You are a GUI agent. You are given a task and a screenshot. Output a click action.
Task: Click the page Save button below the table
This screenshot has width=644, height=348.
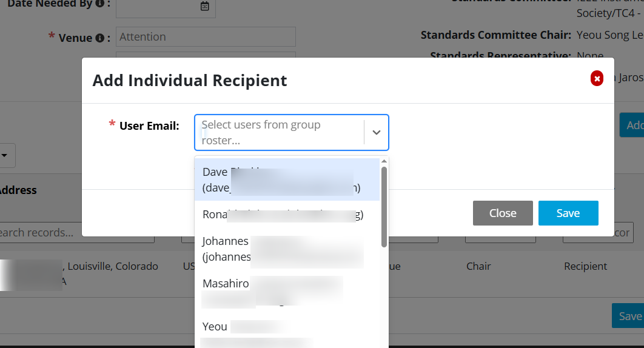(x=629, y=316)
